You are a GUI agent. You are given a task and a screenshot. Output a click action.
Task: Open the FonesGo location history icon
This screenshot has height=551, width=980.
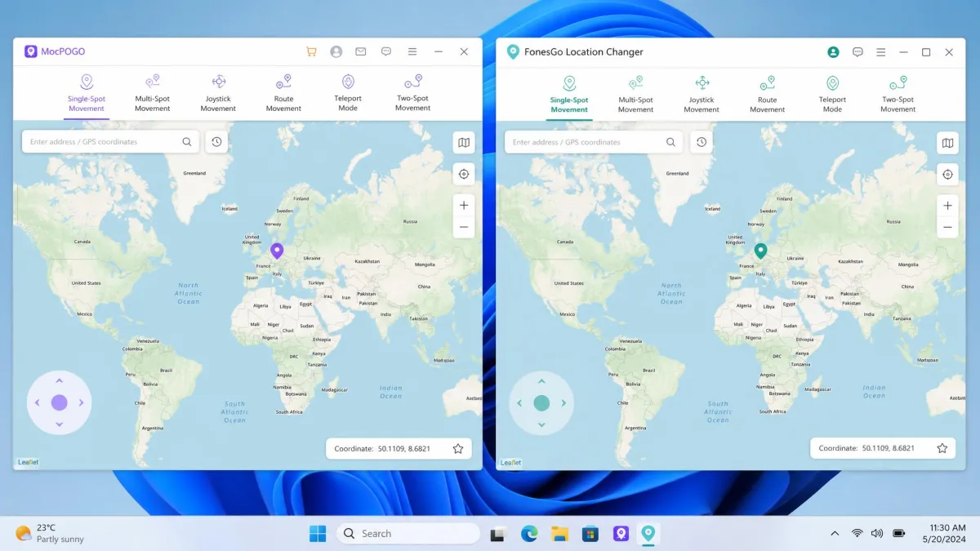click(701, 142)
